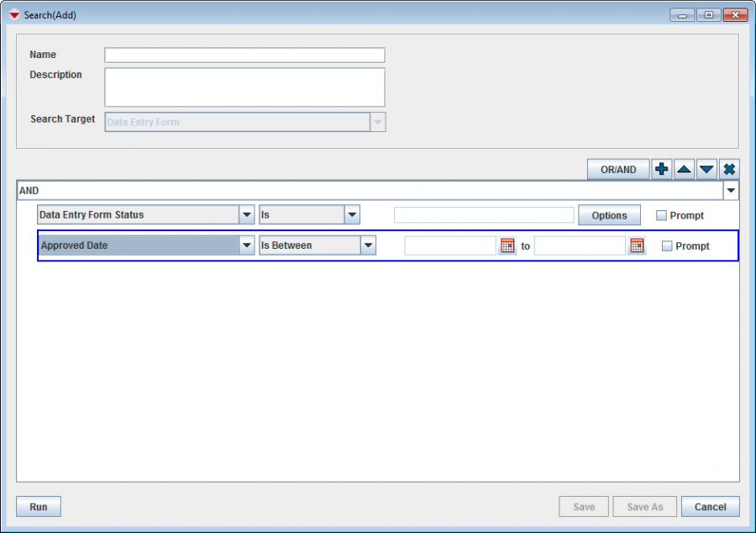The height and width of the screenshot is (533, 756).
Task: Click the OR/AND button
Action: (x=618, y=170)
